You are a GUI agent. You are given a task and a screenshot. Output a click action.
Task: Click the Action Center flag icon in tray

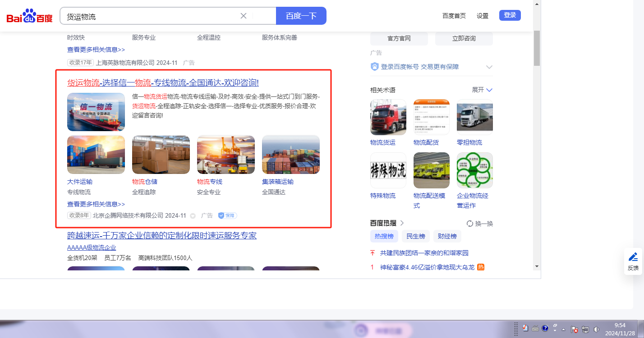575,329
